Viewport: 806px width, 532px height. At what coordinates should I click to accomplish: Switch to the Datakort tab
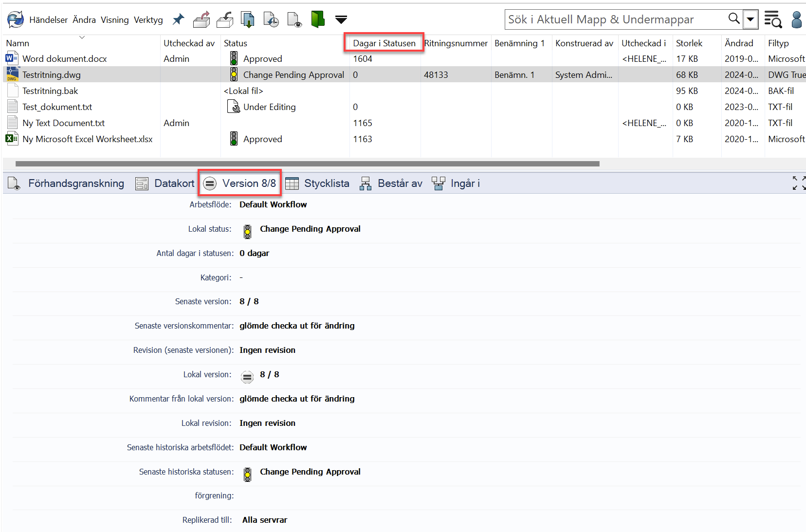pos(165,183)
